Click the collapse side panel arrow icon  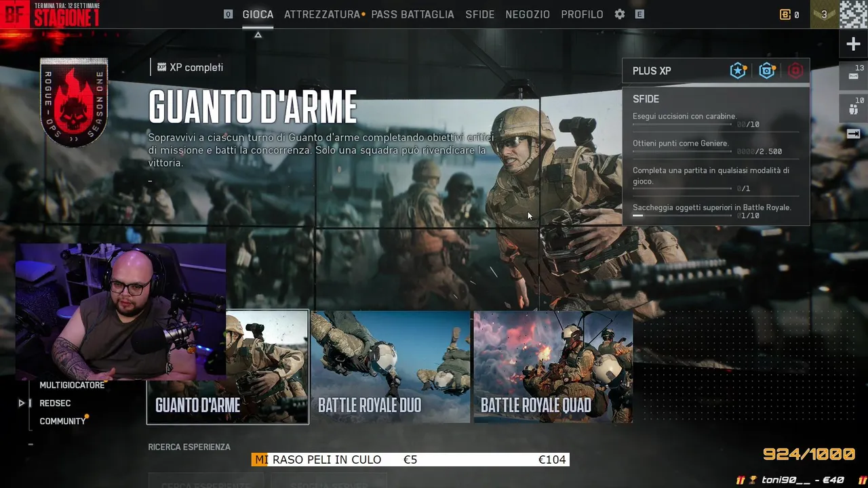pos(853,134)
